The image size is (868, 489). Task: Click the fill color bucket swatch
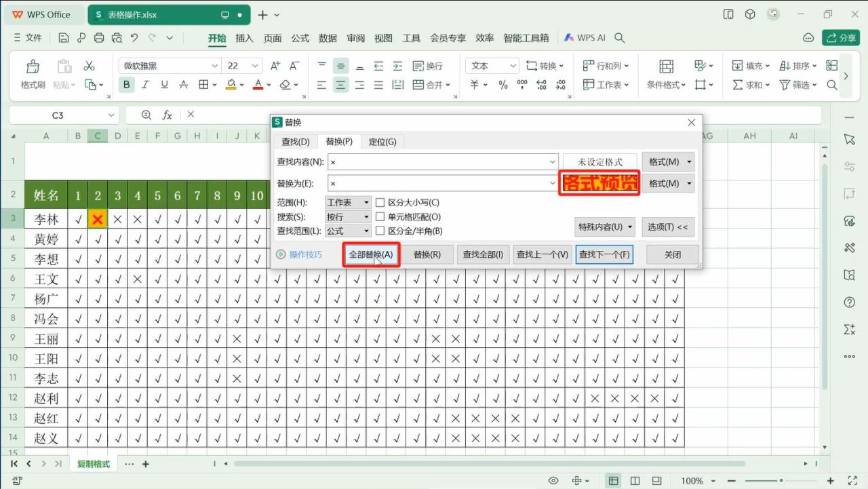(231, 85)
